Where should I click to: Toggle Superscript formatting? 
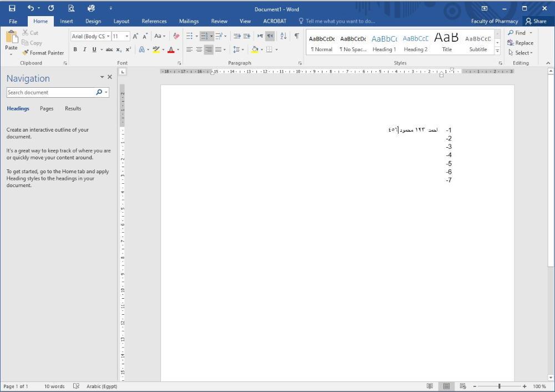point(128,49)
